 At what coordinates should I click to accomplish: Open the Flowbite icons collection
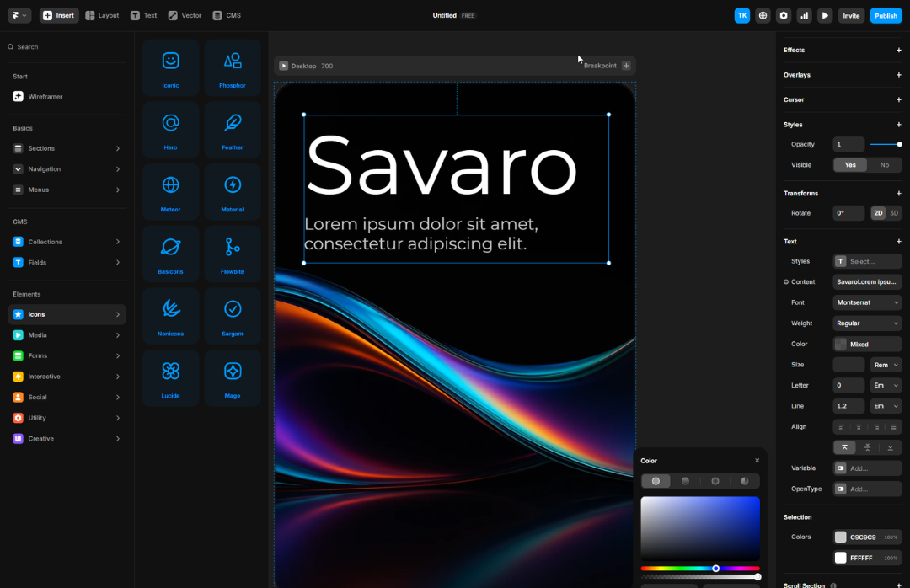[x=232, y=253]
